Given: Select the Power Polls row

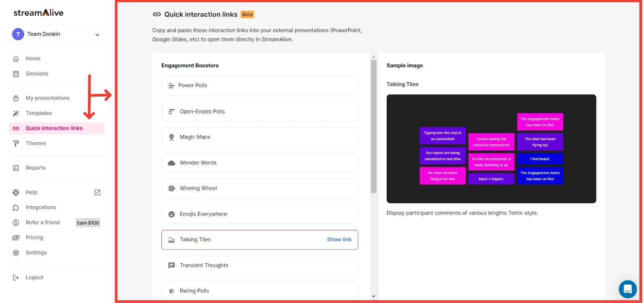Looking at the screenshot, I should tap(260, 86).
